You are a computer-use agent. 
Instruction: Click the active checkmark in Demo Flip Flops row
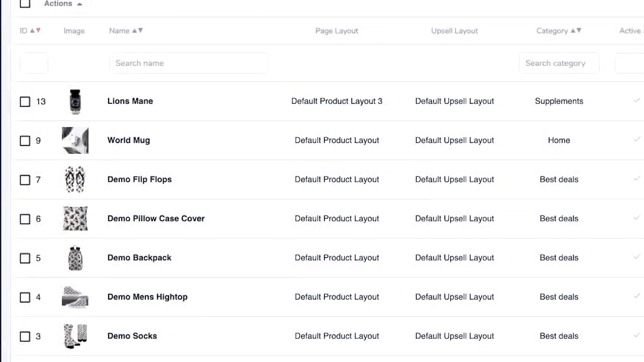coord(637,178)
